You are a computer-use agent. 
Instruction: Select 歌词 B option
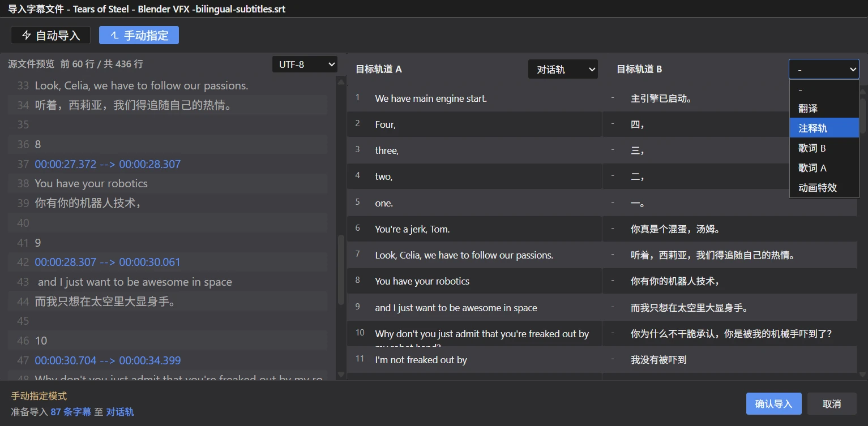pos(824,148)
